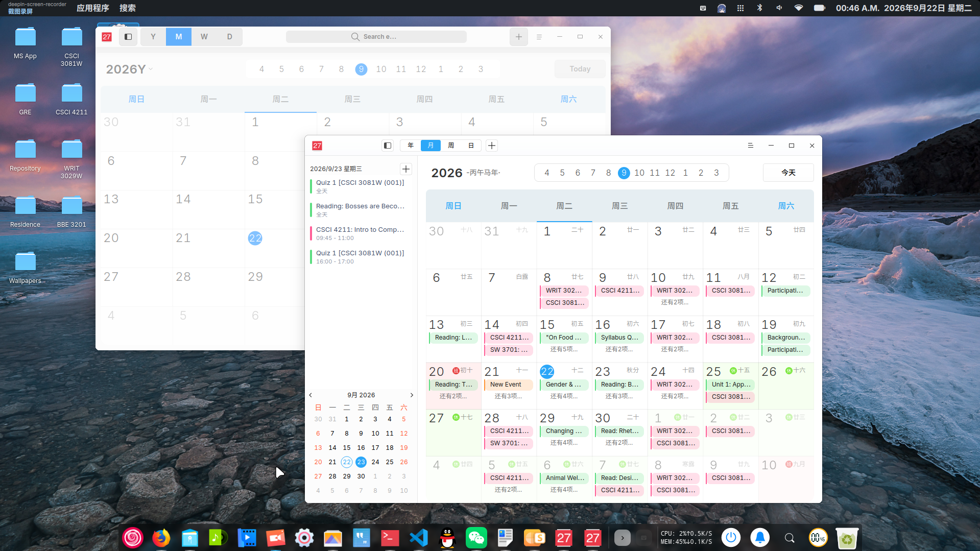The width and height of the screenshot is (980, 551).
Task: Launch Visual Studio Code from dock
Action: point(419,538)
